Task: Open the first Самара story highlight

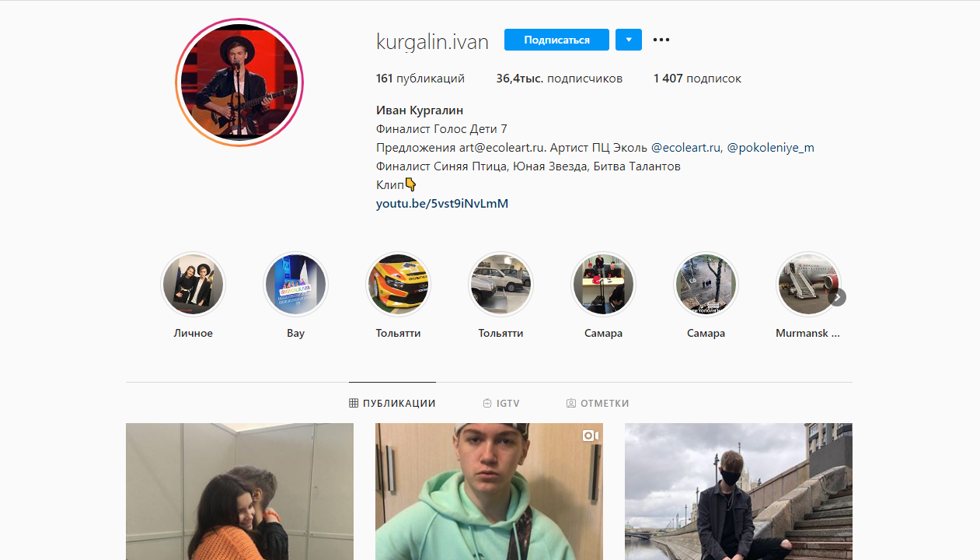Action: (603, 285)
